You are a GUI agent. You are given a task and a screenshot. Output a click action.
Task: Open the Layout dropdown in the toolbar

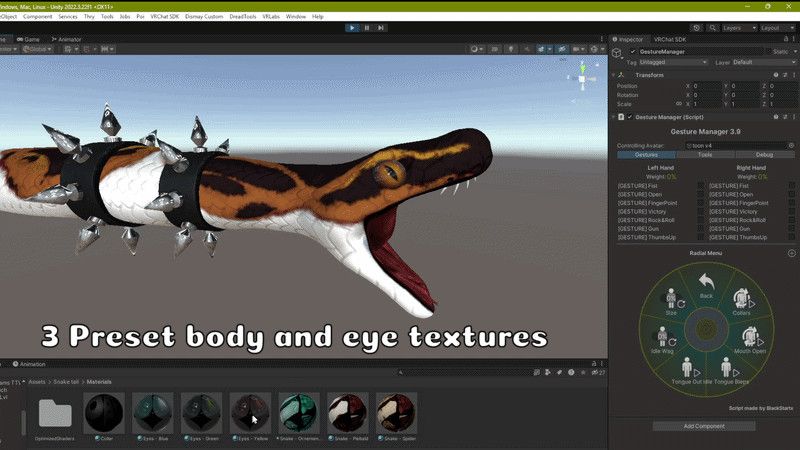coord(778,28)
